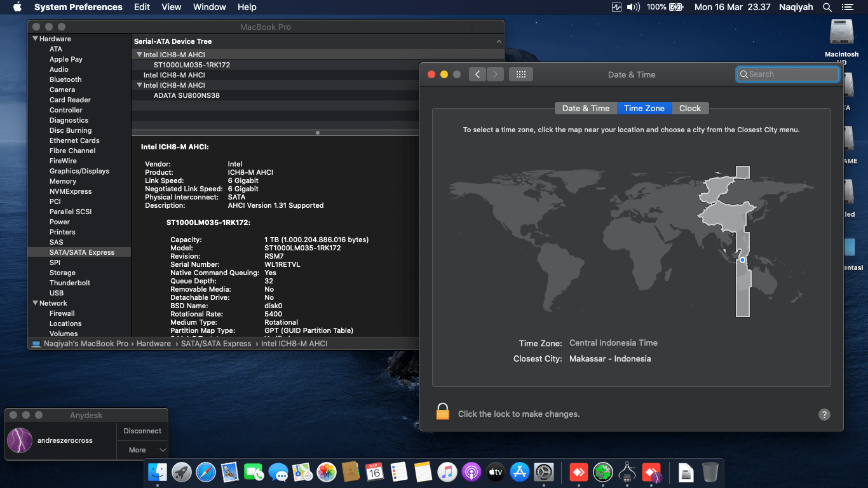Open Safari compass icon in dock
Screen dimensions: 868x488
206,472
